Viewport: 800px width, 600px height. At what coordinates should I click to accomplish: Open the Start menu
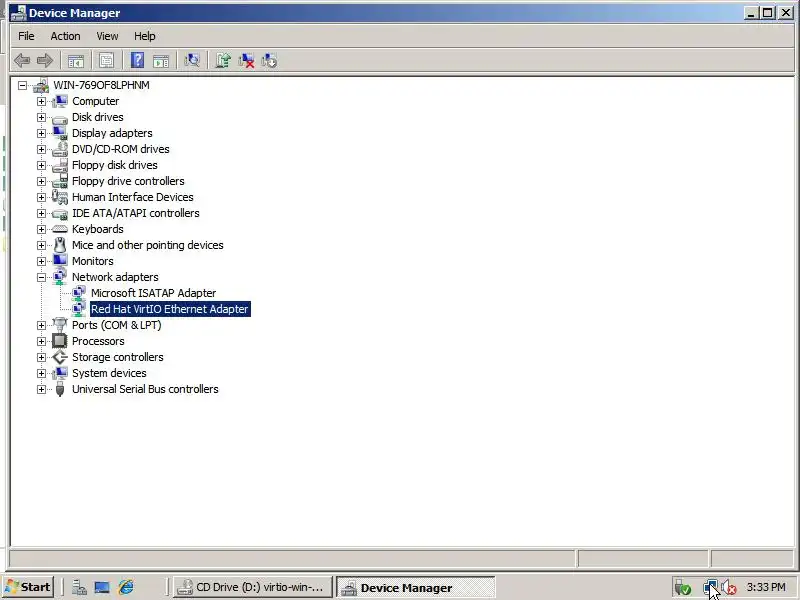point(29,587)
